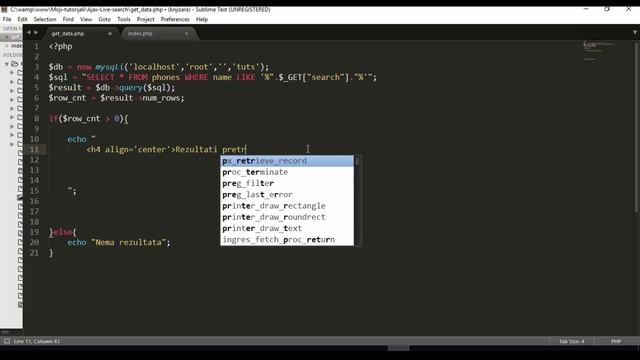This screenshot has width=640, height=360.
Task: Click the OPEN FILES sidebar header
Action: coord(12,29)
